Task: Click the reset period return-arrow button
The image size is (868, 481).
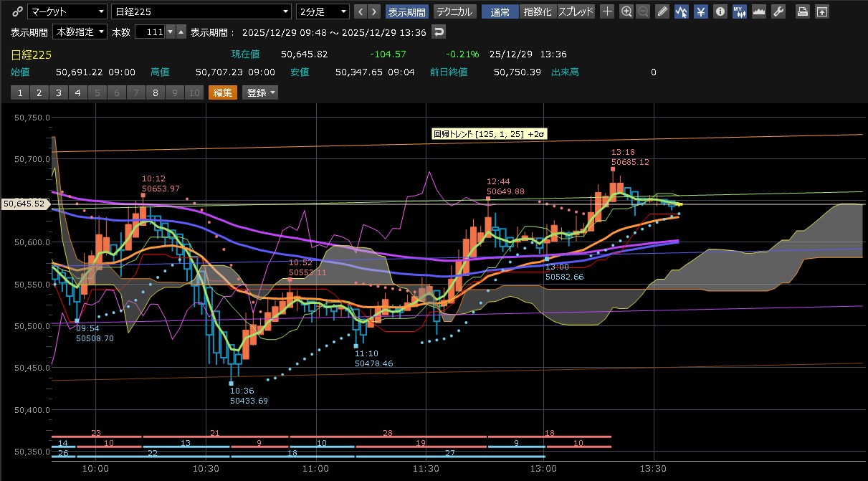Action: [x=439, y=32]
